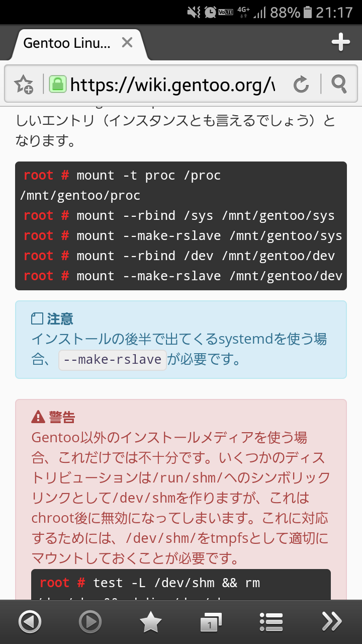Tap the red warning triangle icon
362x644 pixels.
pos(38,417)
